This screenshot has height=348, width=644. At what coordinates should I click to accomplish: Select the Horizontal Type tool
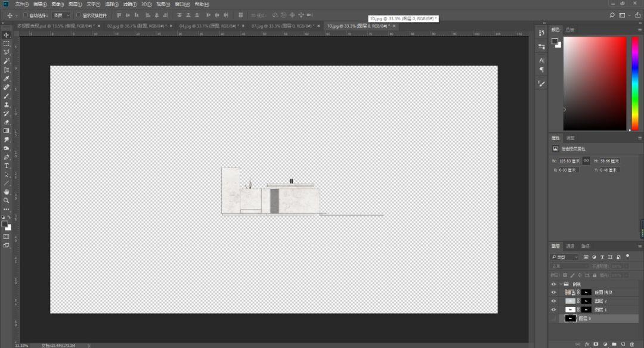pos(6,166)
